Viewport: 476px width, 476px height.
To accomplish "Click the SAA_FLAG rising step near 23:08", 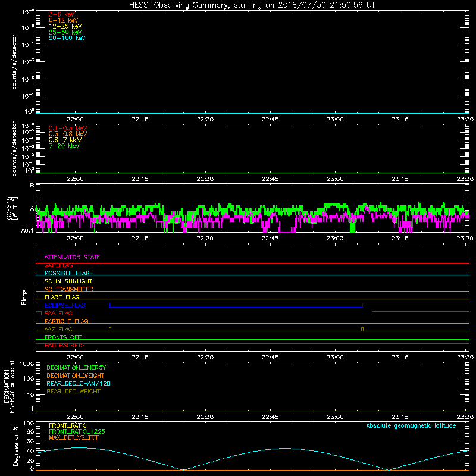I will [x=372, y=314].
